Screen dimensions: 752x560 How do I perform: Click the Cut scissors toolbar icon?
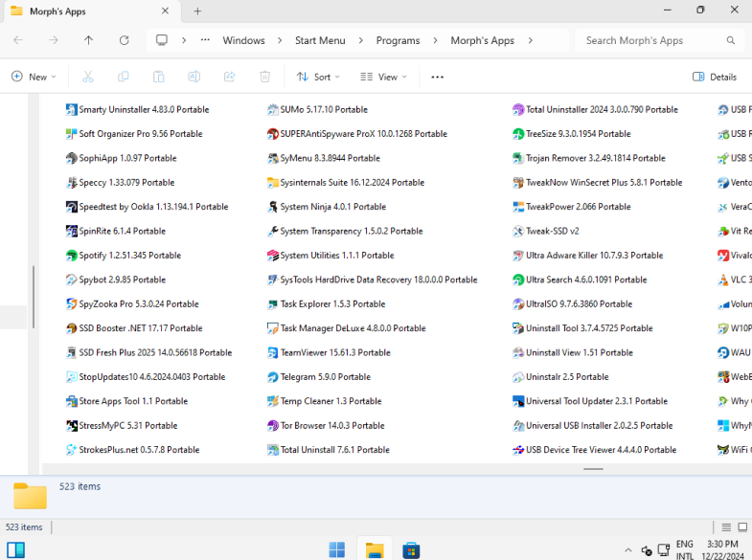88,77
